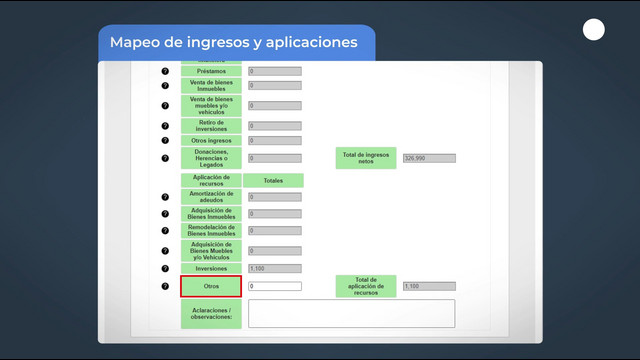640x360 pixels.
Task: Select the Otros amount input field
Action: 275,286
